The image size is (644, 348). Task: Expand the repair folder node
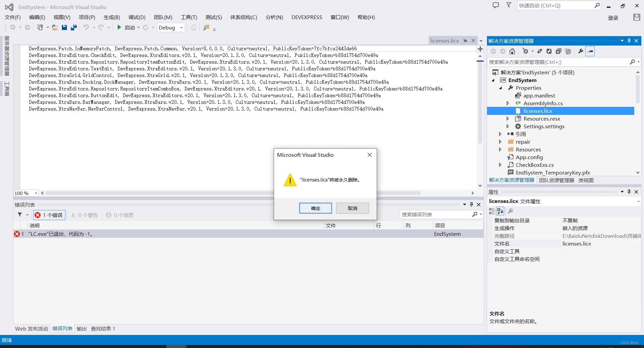pyautogui.click(x=500, y=142)
